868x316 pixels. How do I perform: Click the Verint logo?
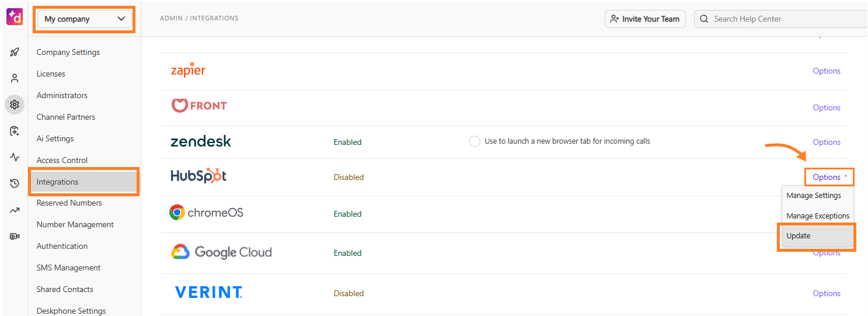coord(208,292)
